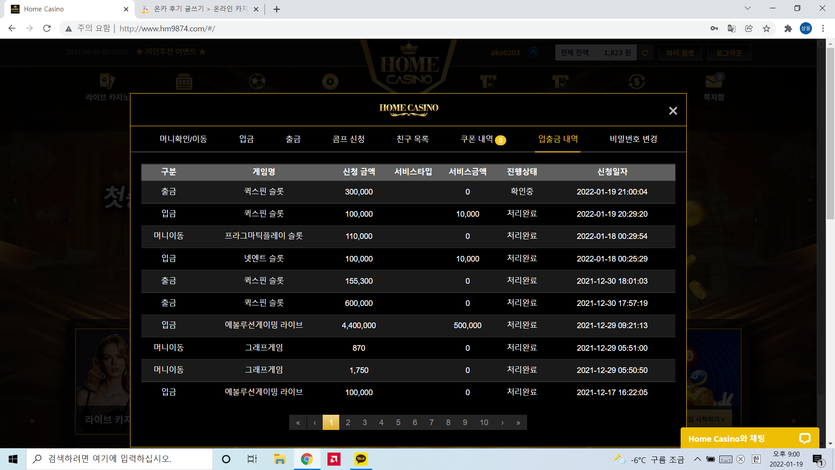835x470 pixels.
Task: Click the share page icon
Action: coord(749,28)
